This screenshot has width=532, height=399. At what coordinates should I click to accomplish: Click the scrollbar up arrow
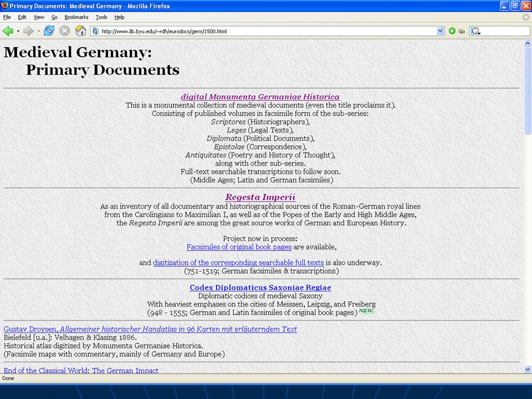[x=527, y=43]
